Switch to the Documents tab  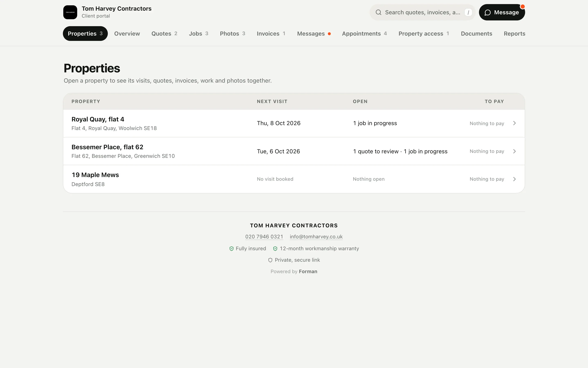point(477,34)
